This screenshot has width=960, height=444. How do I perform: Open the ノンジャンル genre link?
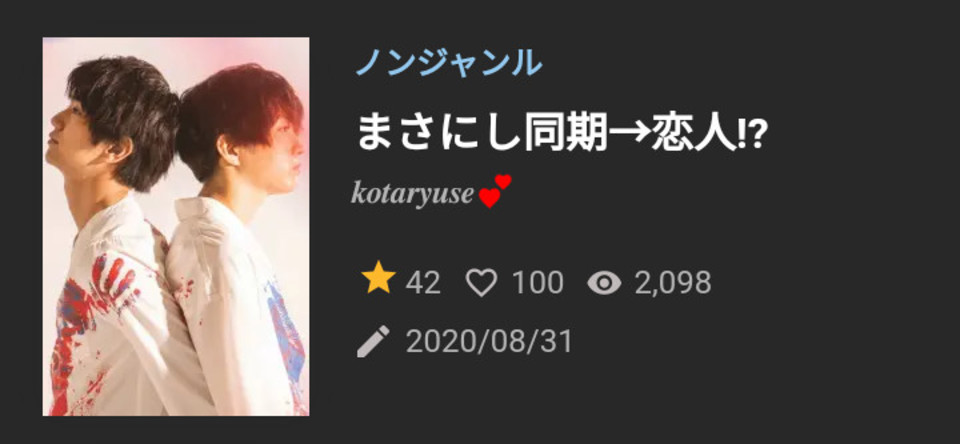click(x=449, y=63)
